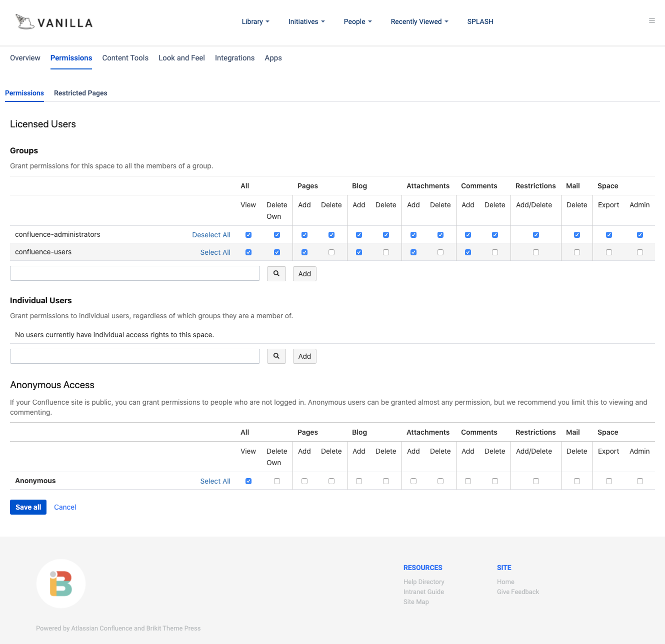Expand the Library dropdown menu
The width and height of the screenshot is (665, 644).
[255, 21]
